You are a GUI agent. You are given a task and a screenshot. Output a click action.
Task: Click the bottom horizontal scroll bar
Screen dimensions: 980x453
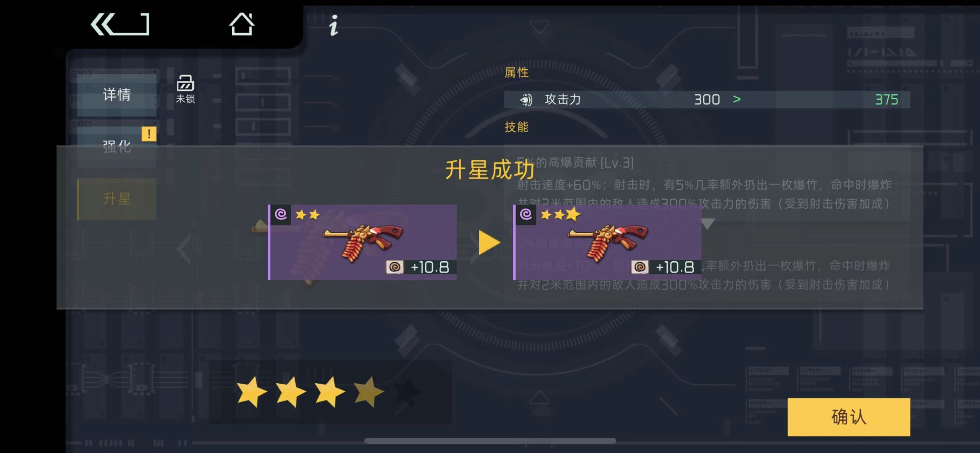click(490, 441)
